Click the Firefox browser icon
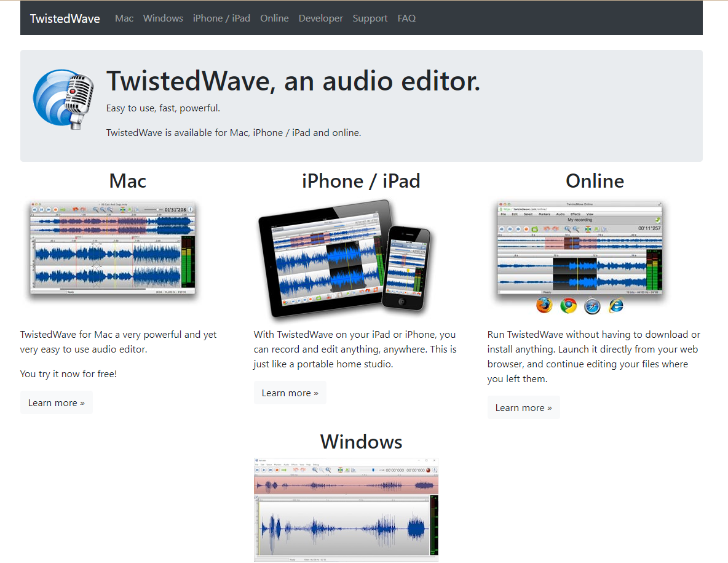Image resolution: width=728 pixels, height=563 pixels. pos(544,305)
